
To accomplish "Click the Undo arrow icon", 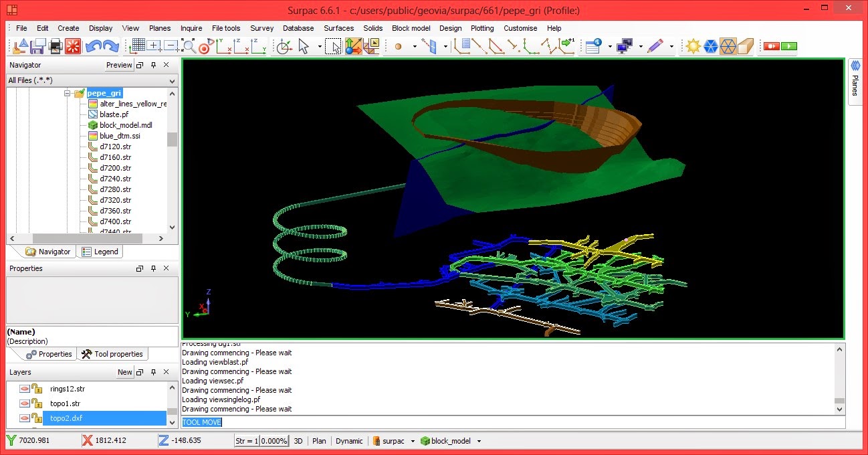I will coord(94,46).
